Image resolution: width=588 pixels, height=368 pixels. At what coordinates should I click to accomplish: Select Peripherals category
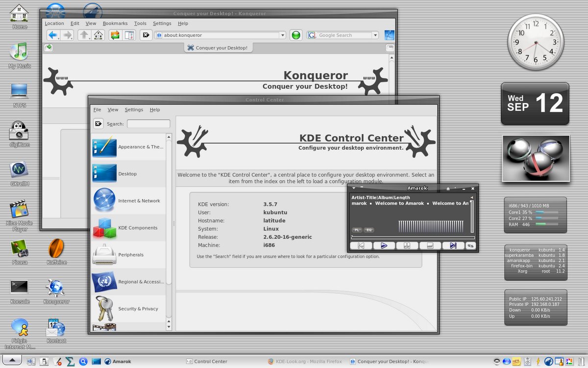click(129, 255)
